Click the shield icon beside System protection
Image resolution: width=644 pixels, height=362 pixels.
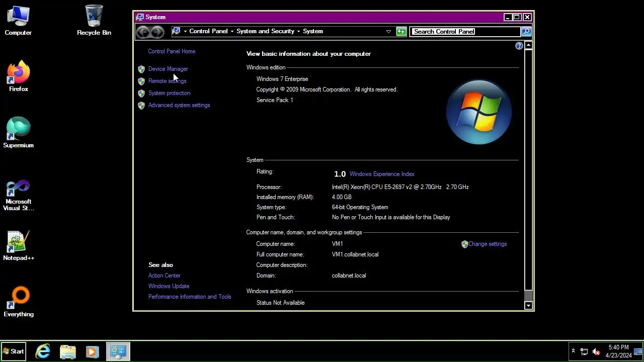point(141,93)
